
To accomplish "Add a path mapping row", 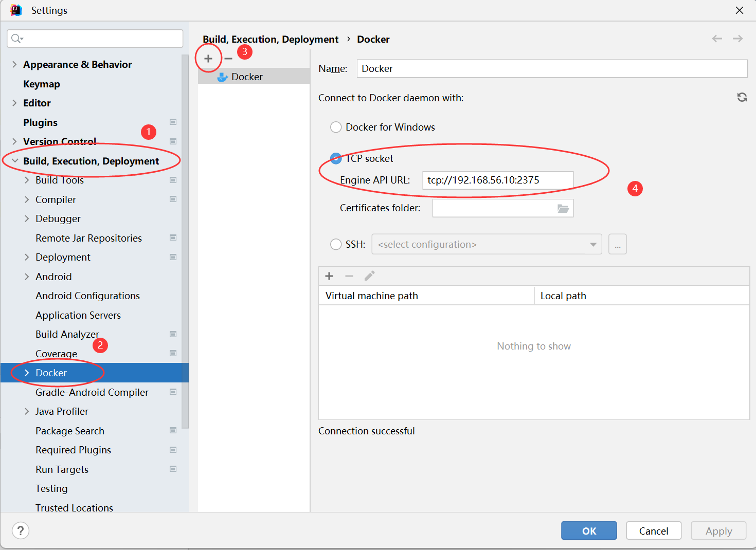I will [329, 276].
